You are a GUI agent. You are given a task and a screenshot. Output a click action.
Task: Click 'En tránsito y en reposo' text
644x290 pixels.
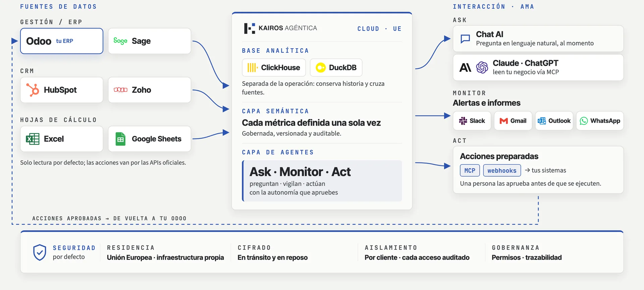273,257
